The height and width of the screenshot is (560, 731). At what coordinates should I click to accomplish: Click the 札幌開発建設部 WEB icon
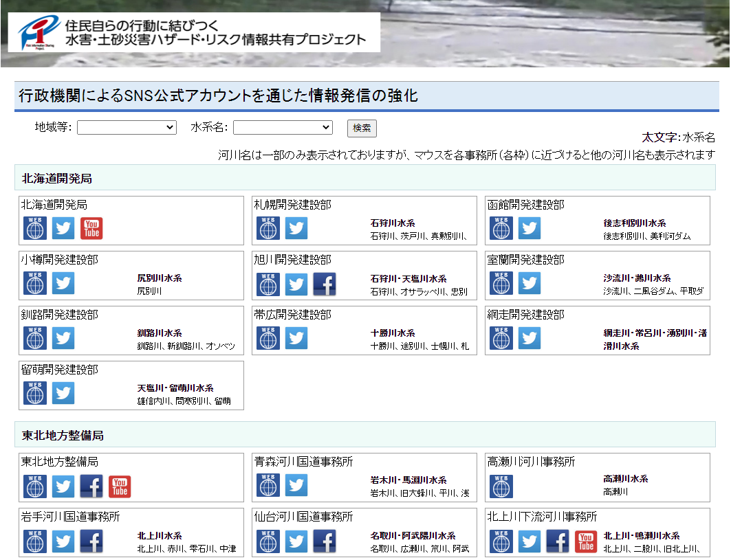(x=268, y=228)
